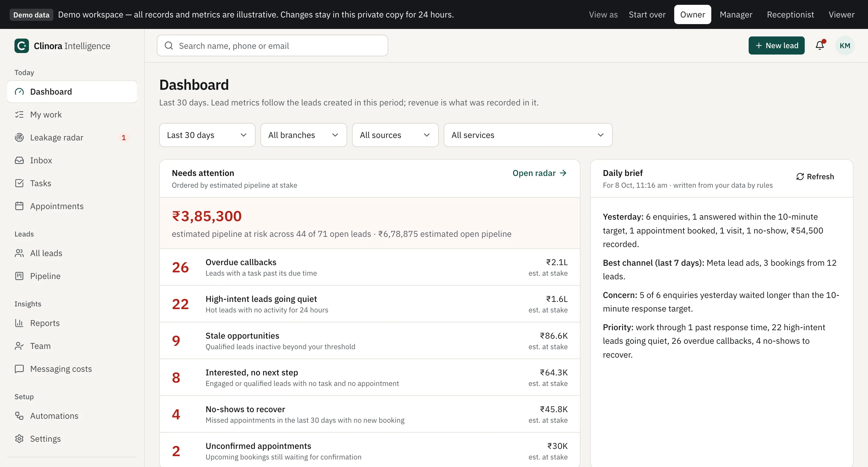Screen dimensions: 868x467
Task: Switch view to Owner role
Action: click(x=693, y=14)
